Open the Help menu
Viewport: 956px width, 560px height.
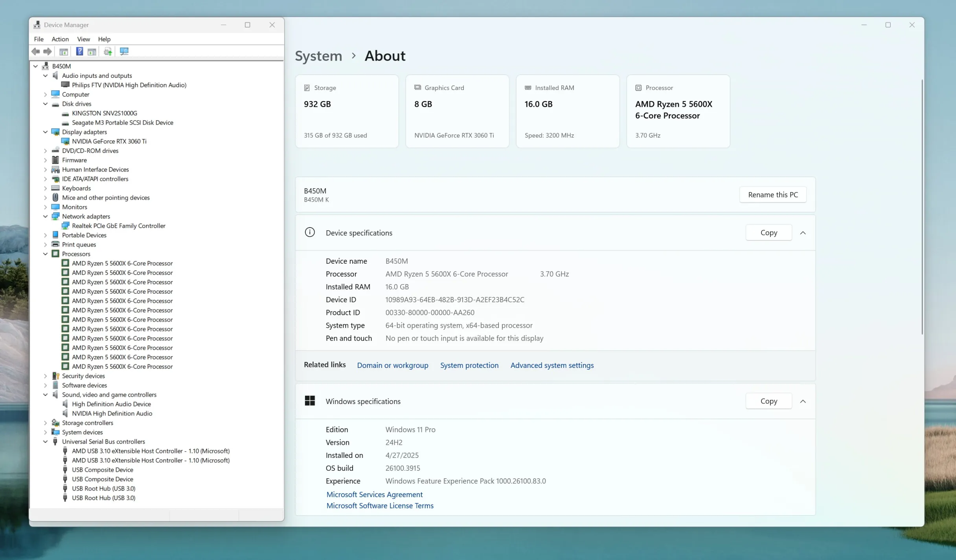(x=104, y=39)
